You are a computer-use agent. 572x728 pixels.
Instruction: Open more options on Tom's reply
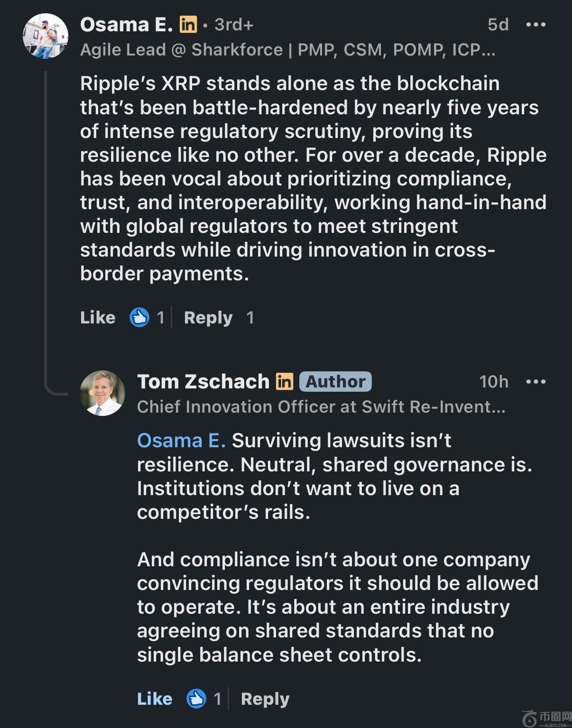(536, 382)
